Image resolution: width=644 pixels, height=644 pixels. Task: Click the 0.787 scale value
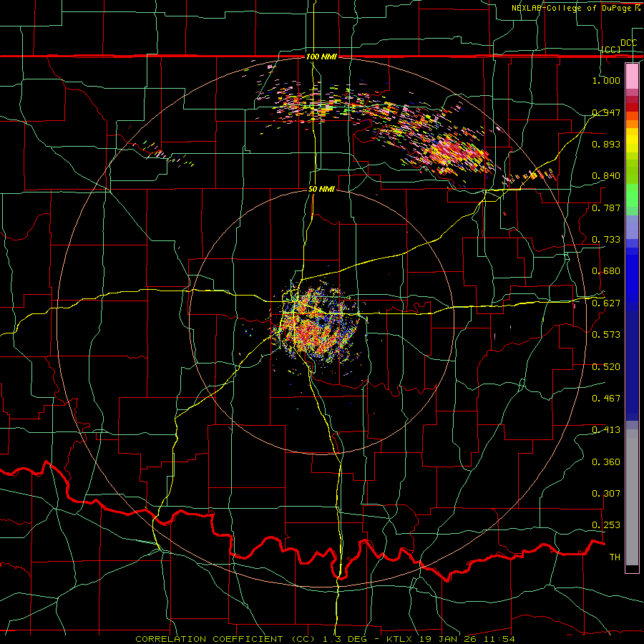point(606,208)
